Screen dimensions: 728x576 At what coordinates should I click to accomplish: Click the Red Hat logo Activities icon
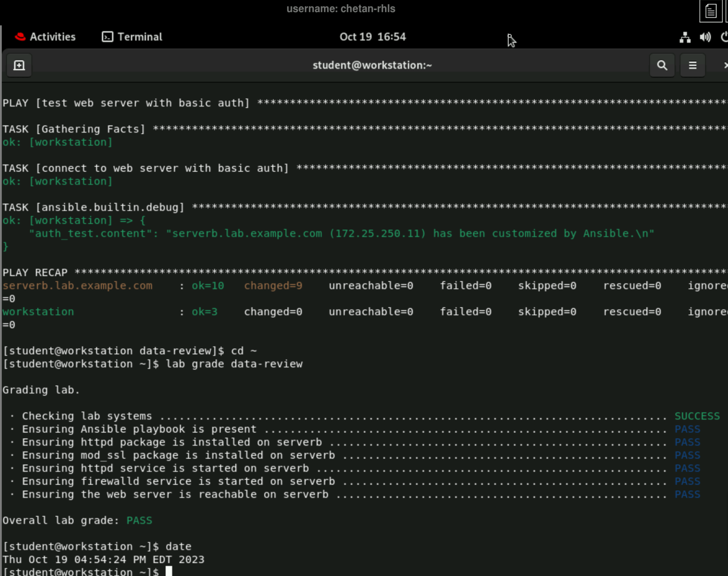coord(20,37)
